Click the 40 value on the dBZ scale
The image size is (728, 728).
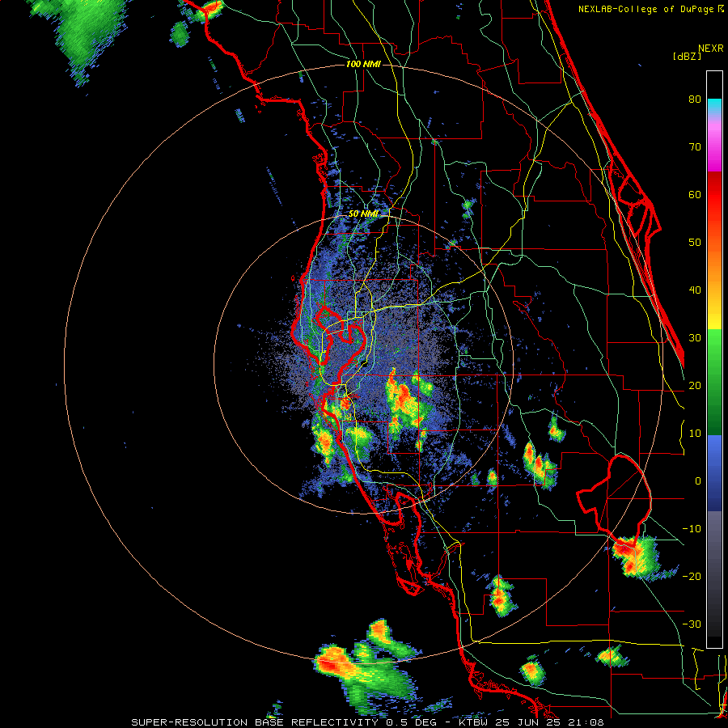coord(695,290)
